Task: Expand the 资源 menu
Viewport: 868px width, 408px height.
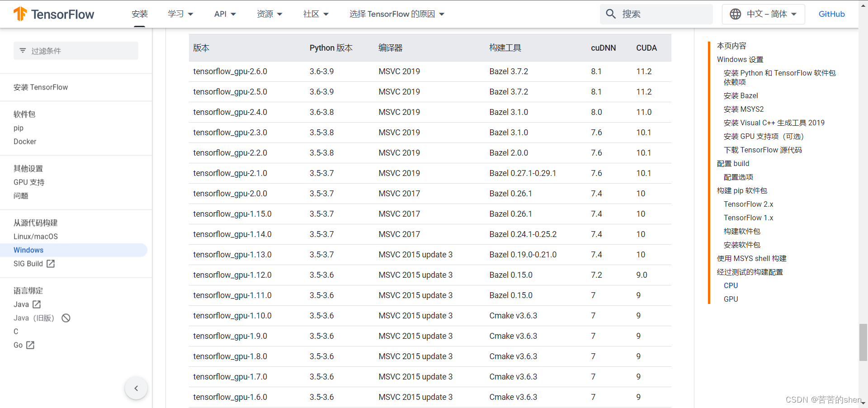Action: [269, 14]
